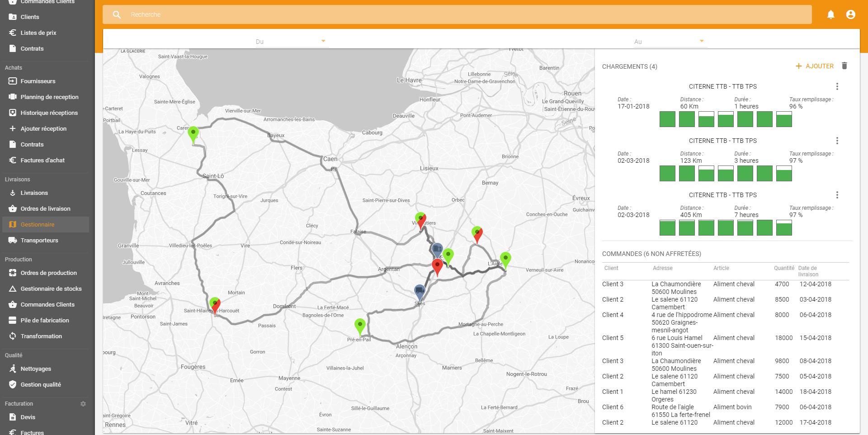
Task: Click the Caen label on map
Action: tap(330, 159)
